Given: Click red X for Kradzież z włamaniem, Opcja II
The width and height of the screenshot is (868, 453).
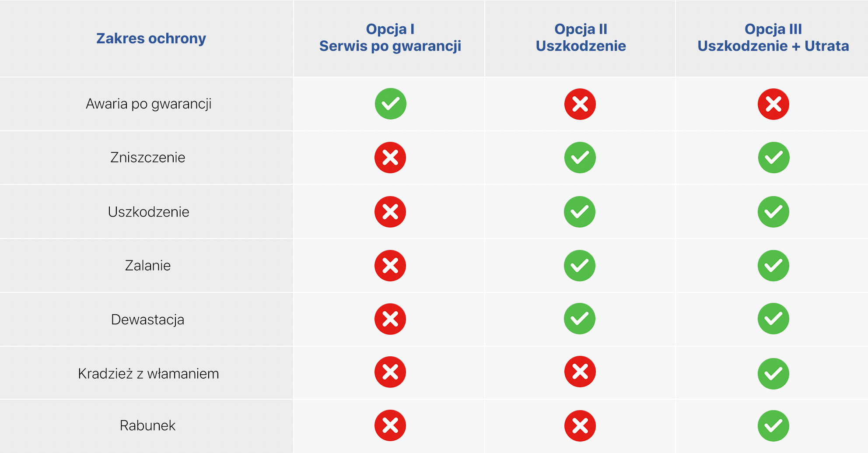Looking at the screenshot, I should point(580,372).
